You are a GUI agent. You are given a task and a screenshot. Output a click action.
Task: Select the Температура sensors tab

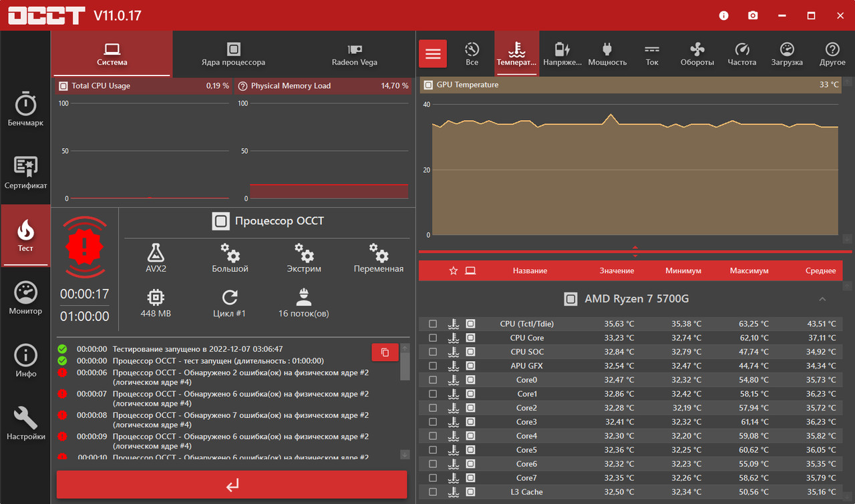516,53
